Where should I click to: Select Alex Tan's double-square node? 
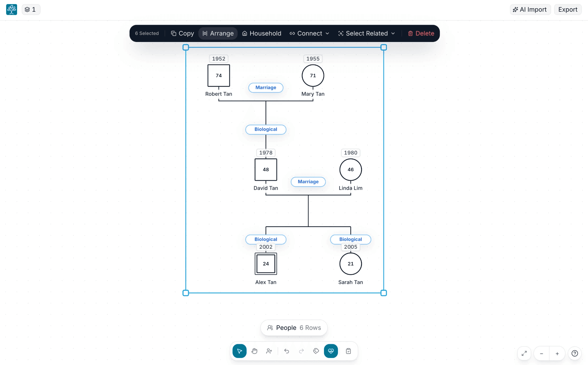pos(266,264)
